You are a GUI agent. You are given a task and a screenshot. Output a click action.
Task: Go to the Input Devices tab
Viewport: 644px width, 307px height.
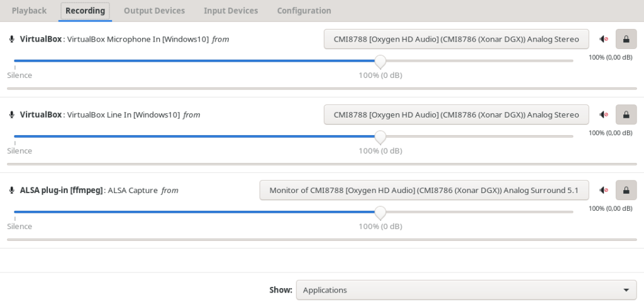231,11
